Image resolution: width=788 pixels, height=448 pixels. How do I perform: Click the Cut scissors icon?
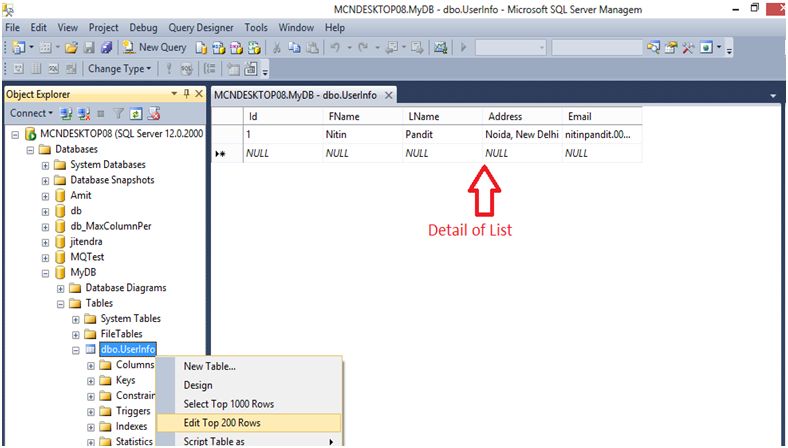(x=276, y=48)
